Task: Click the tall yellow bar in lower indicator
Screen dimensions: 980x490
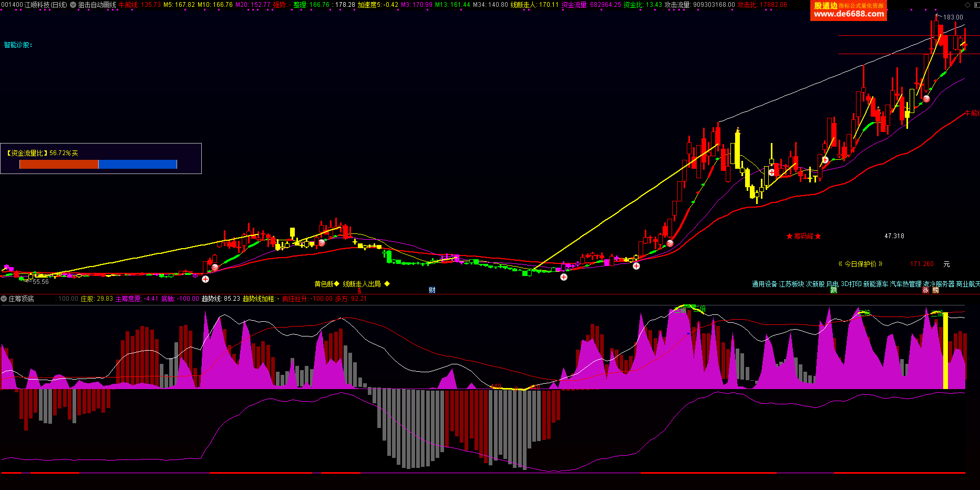Action: click(x=945, y=351)
